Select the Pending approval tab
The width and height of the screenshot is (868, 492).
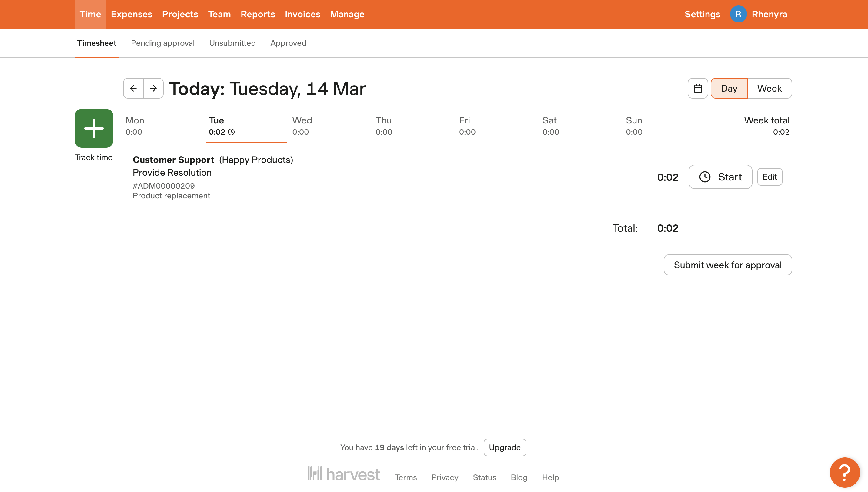point(163,43)
